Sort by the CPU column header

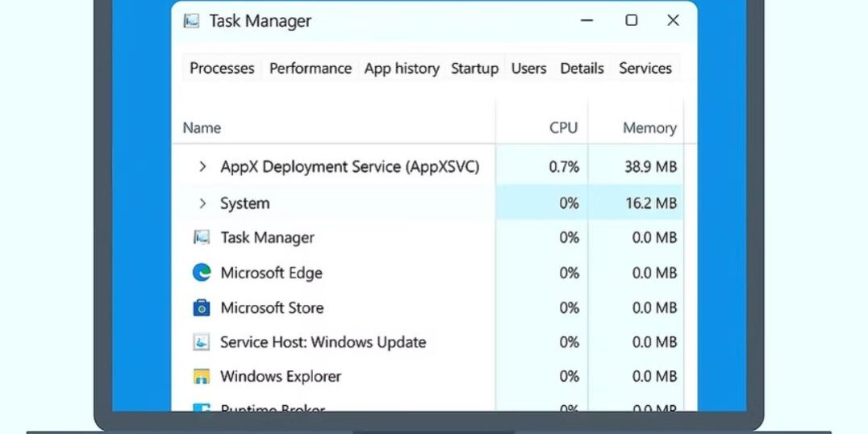tap(563, 127)
